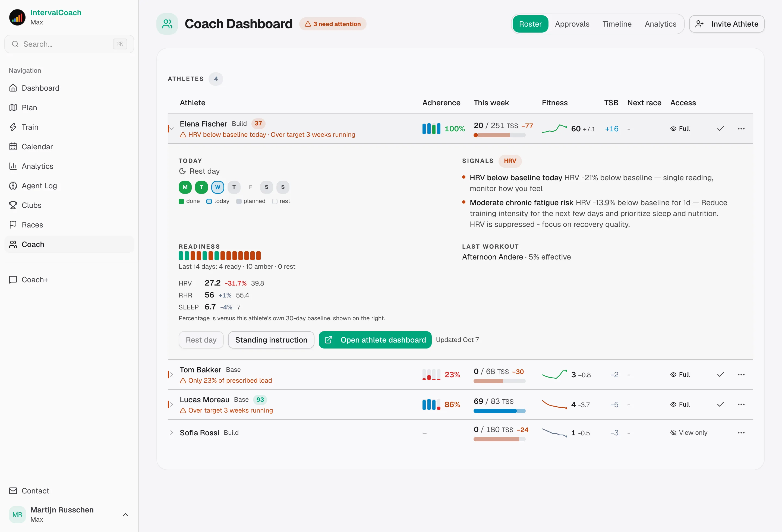Collapse Elena Fischer's expanded row
782x532 pixels.
pyautogui.click(x=171, y=128)
